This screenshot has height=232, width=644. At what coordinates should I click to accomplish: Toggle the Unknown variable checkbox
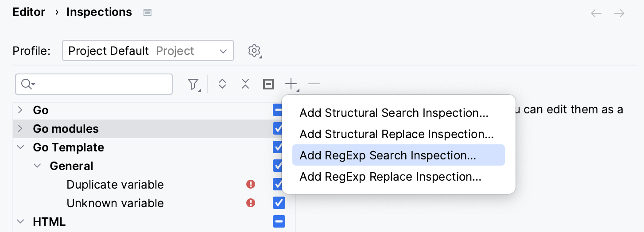(x=279, y=203)
